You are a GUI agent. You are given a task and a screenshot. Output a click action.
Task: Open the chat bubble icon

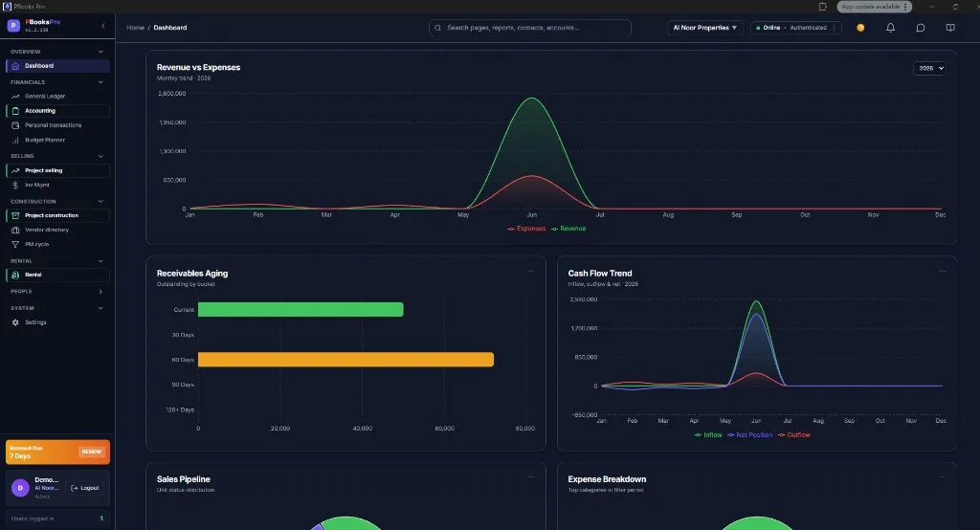pyautogui.click(x=921, y=28)
